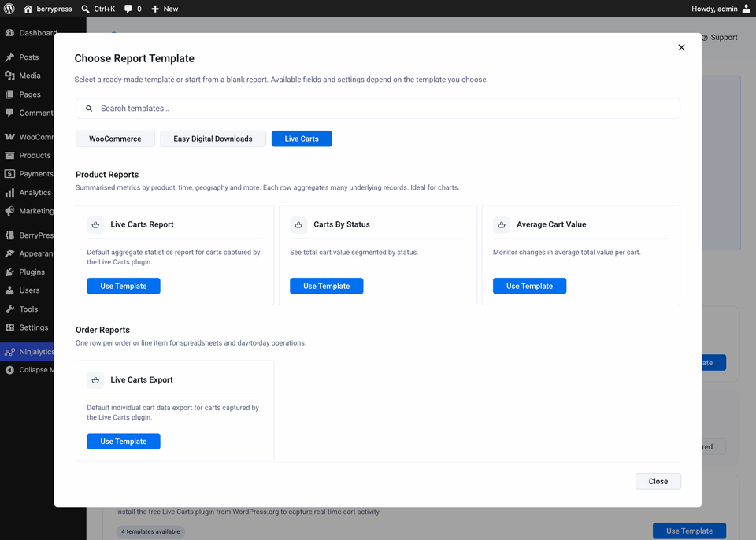Click the Users icon in sidebar
Viewport: 756px width, 540px height.
[9, 290]
